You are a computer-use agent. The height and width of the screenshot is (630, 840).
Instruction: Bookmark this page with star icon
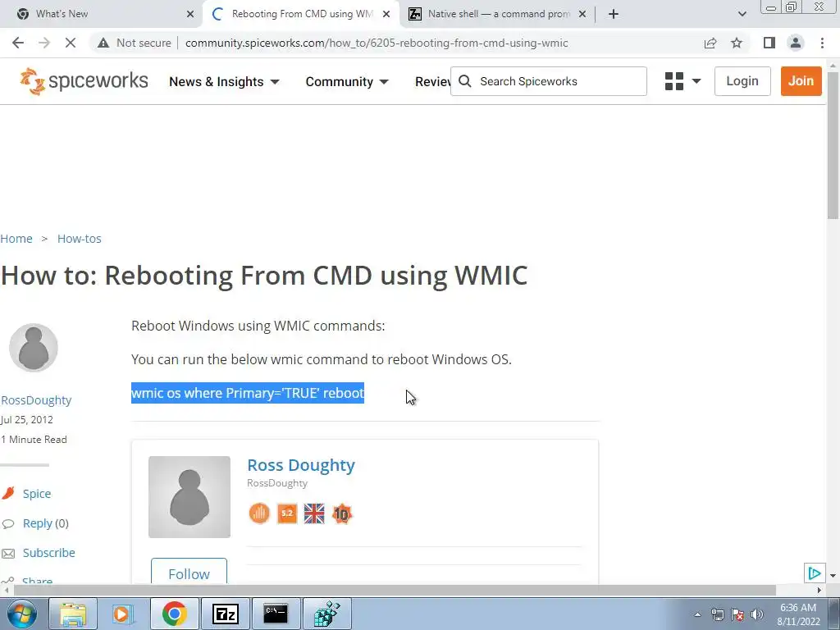pos(737,43)
